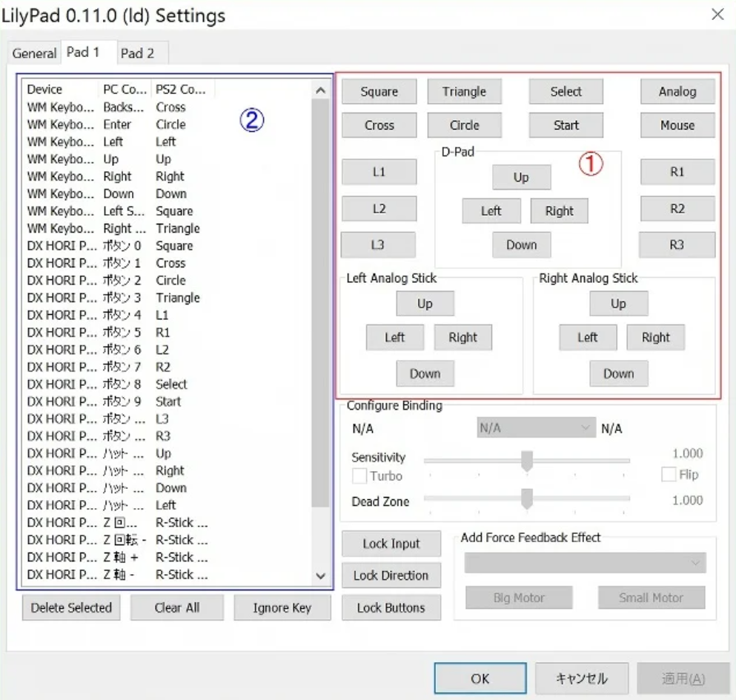Click the Square binding button
The height and width of the screenshot is (700, 736).
coord(379,92)
